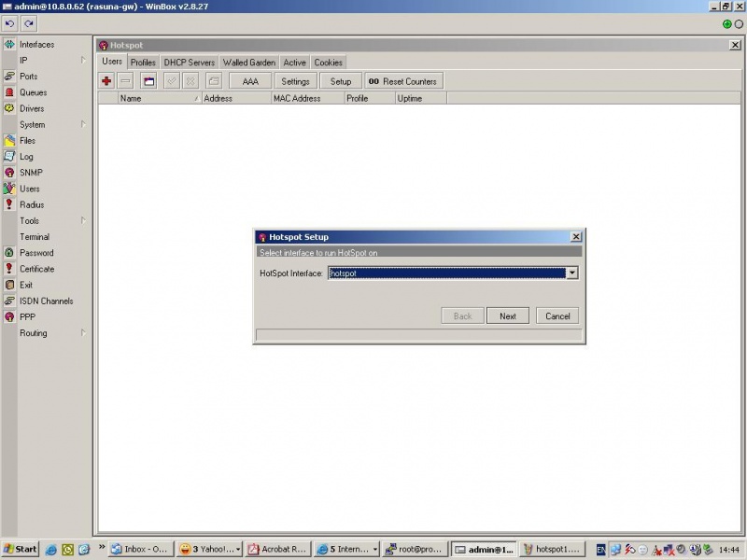Image resolution: width=747 pixels, height=560 pixels.
Task: Open SNMP settings from sidebar
Action: coord(34,172)
